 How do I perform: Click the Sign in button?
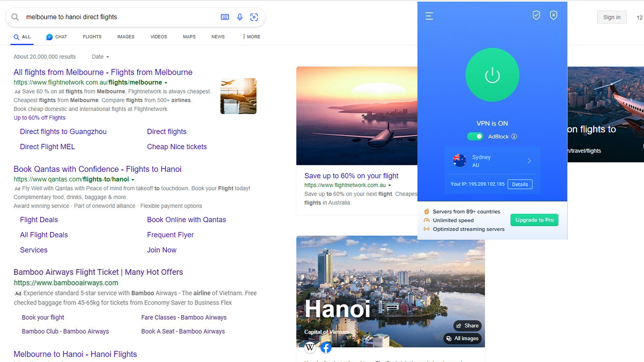612,17
